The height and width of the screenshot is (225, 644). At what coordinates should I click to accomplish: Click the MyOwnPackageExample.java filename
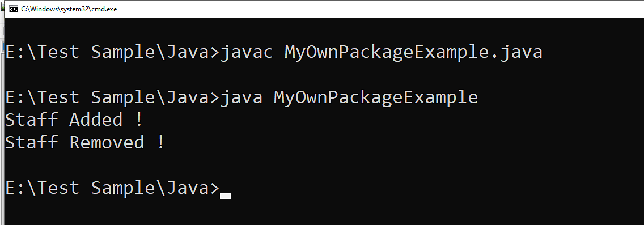tap(413, 52)
